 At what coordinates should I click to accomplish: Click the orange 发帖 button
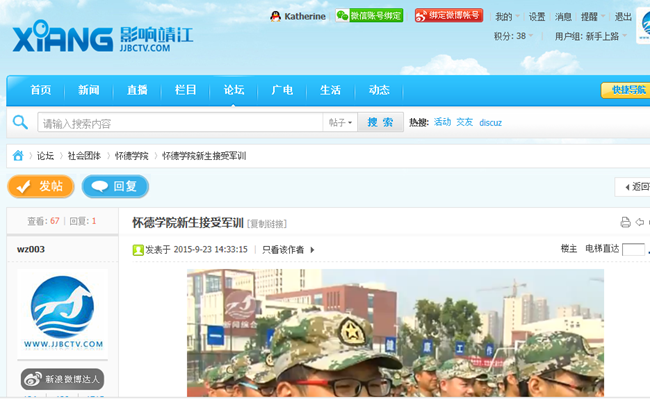[41, 186]
